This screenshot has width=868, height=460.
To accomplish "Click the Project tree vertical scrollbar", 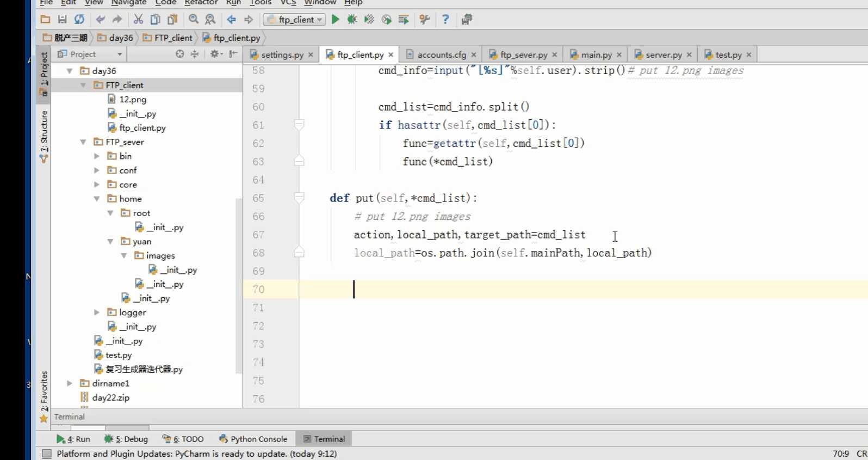I will [x=238, y=286].
